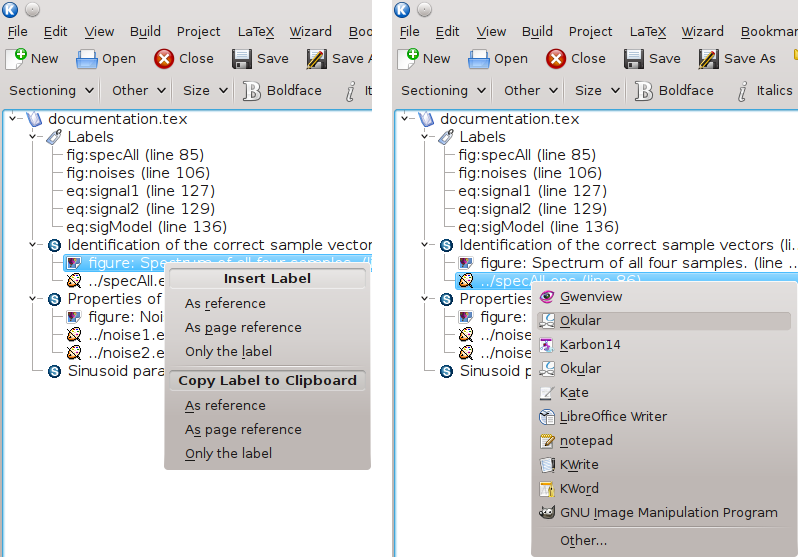The width and height of the screenshot is (798, 557).
Task: Insert Only the label
Action: (267, 351)
